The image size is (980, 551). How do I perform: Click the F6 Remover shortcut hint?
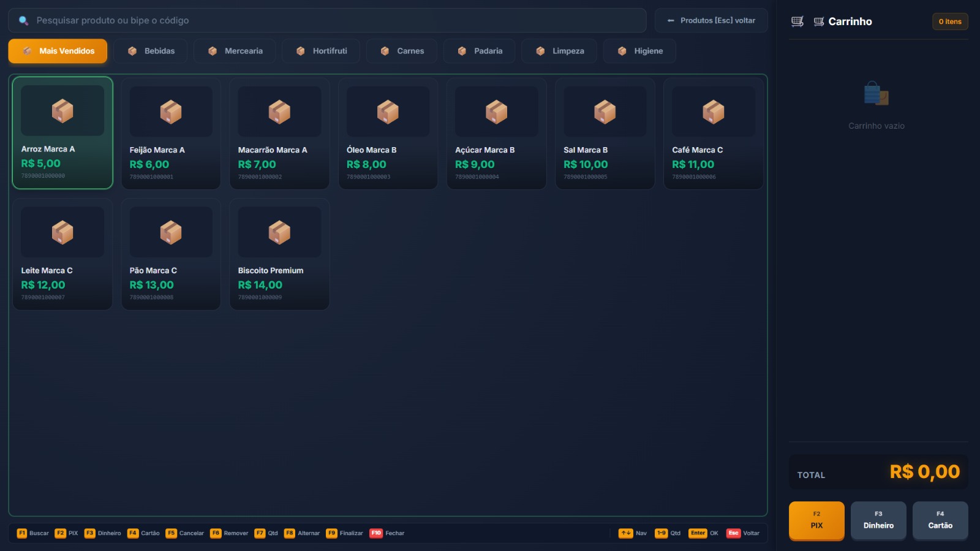229,533
